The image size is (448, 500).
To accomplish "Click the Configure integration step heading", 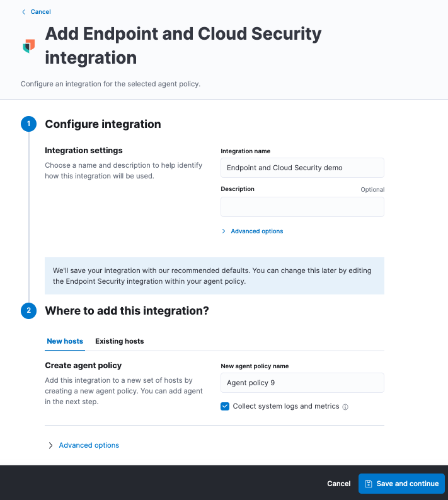I will tap(103, 124).
